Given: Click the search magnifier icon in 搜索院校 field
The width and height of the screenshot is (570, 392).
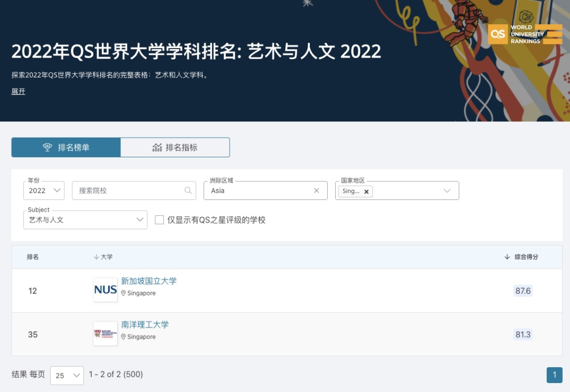Looking at the screenshot, I should [188, 190].
